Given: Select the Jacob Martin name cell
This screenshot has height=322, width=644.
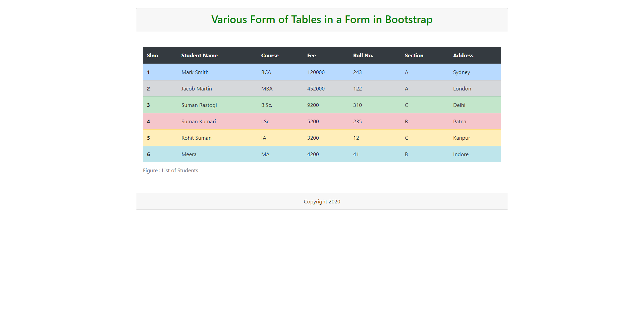Looking at the screenshot, I should tap(197, 88).
